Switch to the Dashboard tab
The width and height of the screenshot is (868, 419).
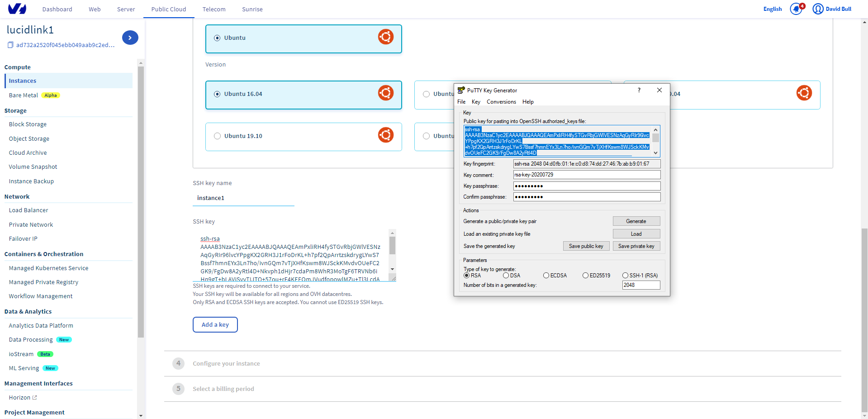[57, 9]
